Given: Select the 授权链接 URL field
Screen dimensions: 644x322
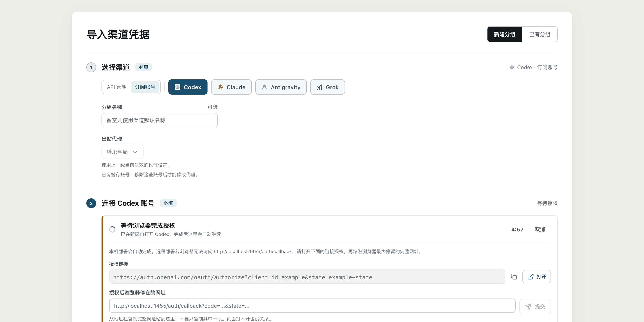Looking at the screenshot, I should [307, 277].
